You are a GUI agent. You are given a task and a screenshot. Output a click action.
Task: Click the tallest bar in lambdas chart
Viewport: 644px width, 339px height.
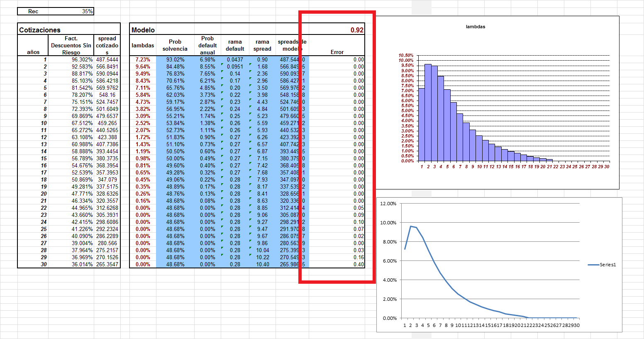coord(428,113)
